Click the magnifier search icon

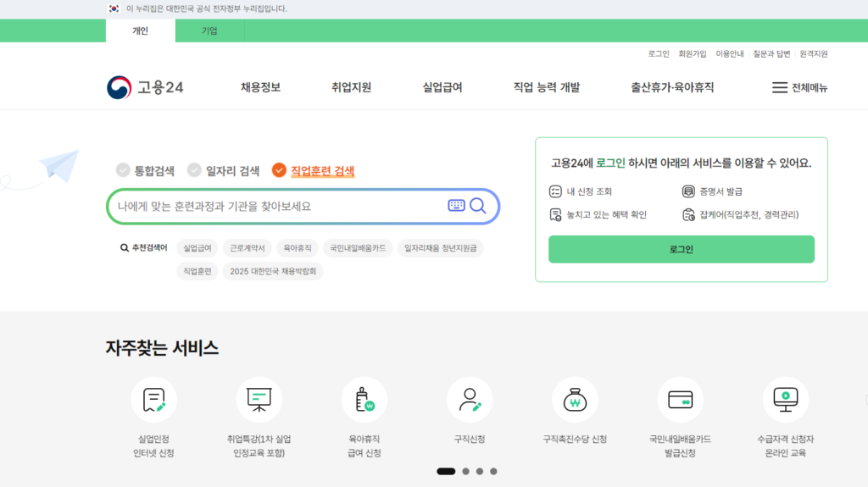point(478,206)
